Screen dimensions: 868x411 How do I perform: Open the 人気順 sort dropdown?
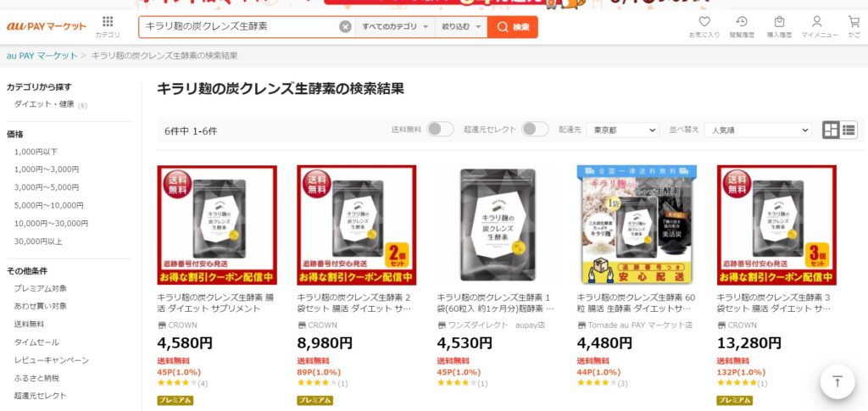coord(758,130)
